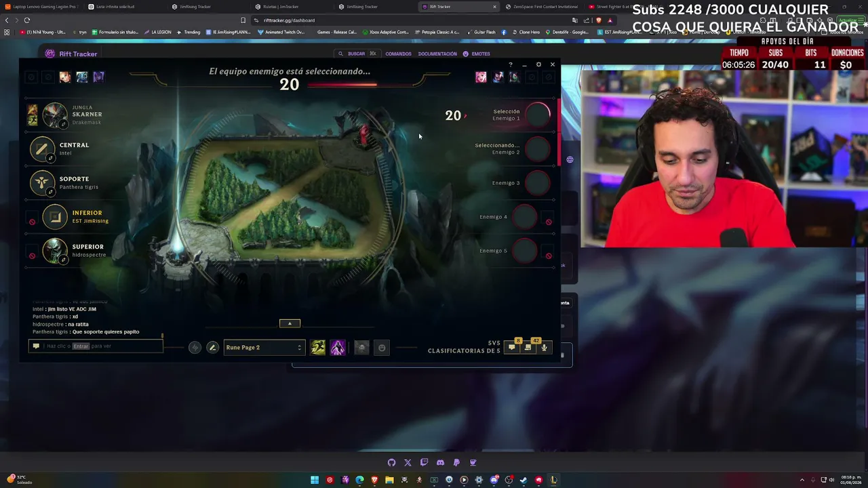Viewport: 868px width, 488px height.
Task: Open Microsoft Edge from the taskbar
Action: point(359,481)
